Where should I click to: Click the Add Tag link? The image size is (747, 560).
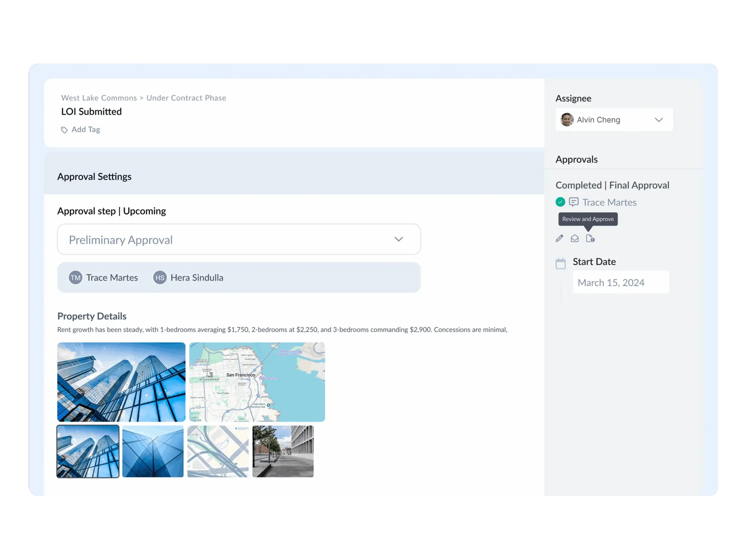click(x=86, y=129)
